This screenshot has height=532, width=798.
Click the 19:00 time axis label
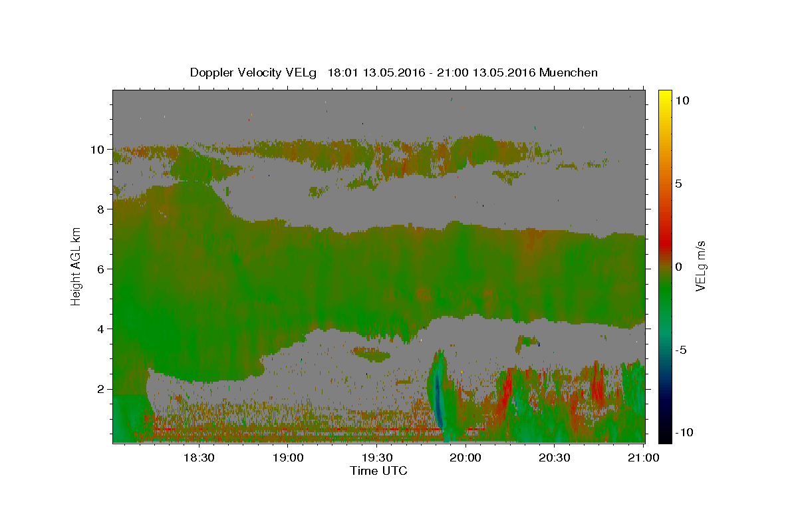(287, 458)
